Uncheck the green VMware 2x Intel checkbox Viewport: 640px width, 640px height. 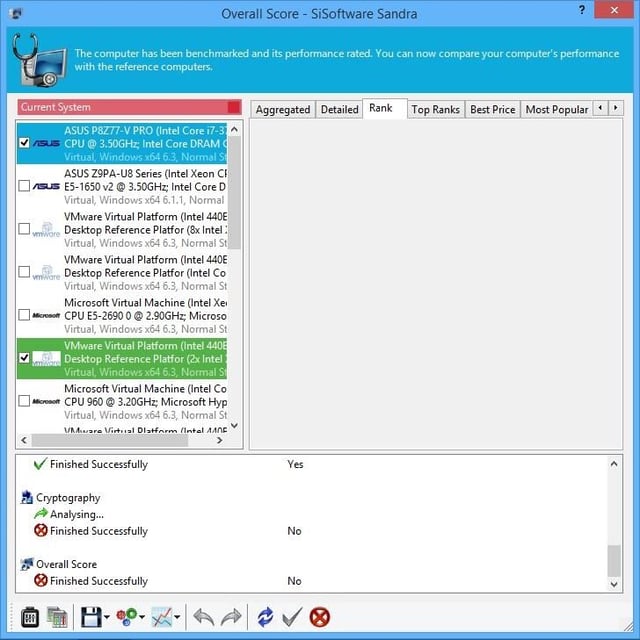[x=24, y=358]
